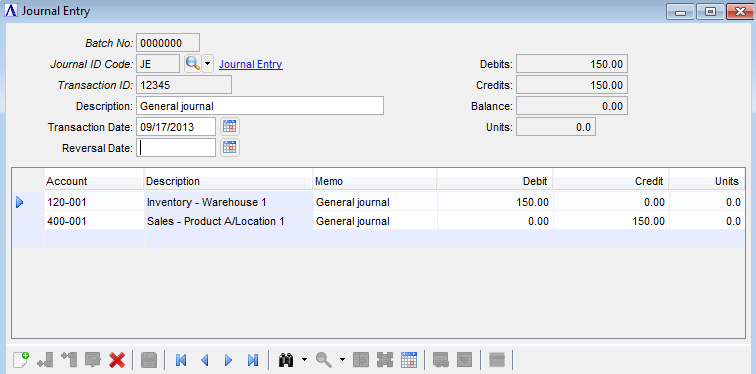Viewport: 756px width, 374px height.
Task: Expand the binoculars find dropdown arrow
Action: tap(304, 360)
